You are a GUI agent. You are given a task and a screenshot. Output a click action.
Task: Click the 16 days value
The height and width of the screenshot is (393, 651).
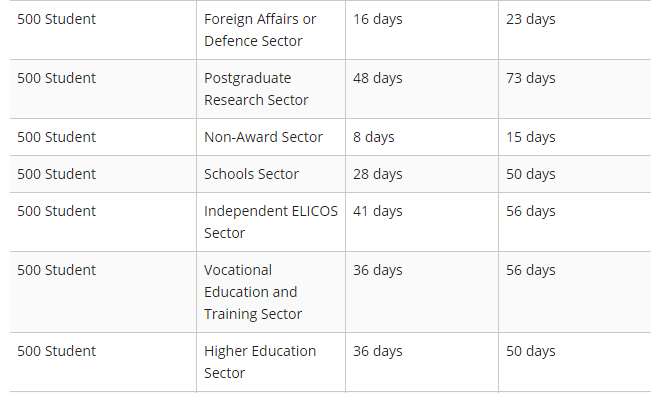click(378, 19)
